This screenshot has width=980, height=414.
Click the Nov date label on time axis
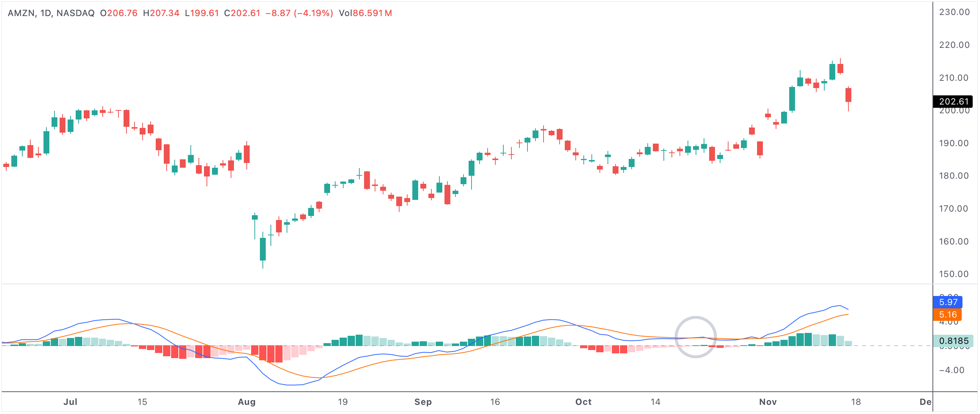click(768, 402)
